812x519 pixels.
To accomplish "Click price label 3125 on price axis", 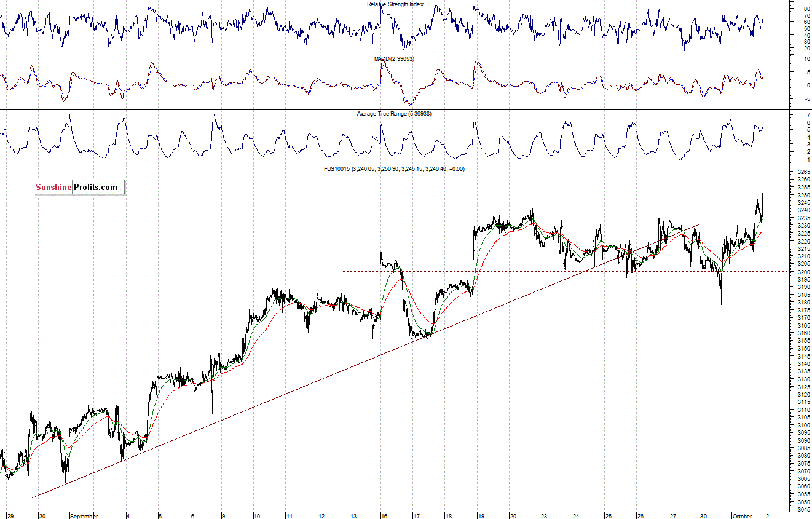I will pos(803,387).
